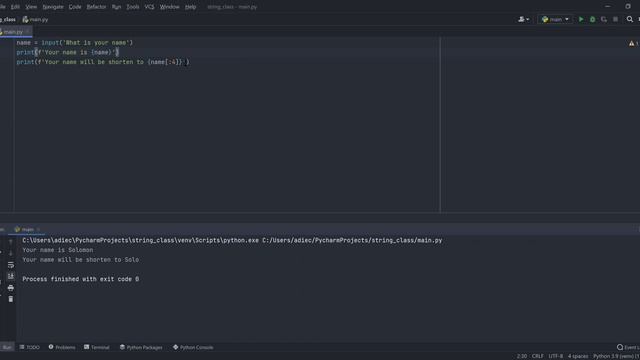
Task: Click the UTF-8 encoding status
Action: coord(556,356)
